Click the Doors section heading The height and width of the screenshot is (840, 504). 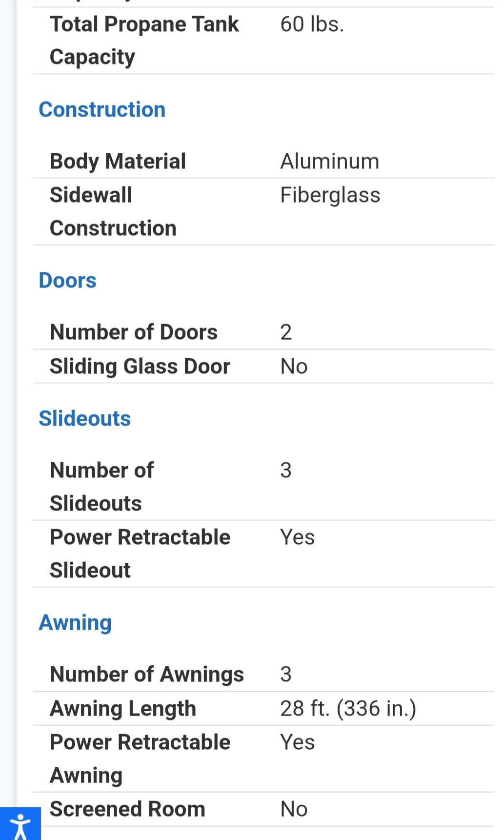click(x=67, y=280)
